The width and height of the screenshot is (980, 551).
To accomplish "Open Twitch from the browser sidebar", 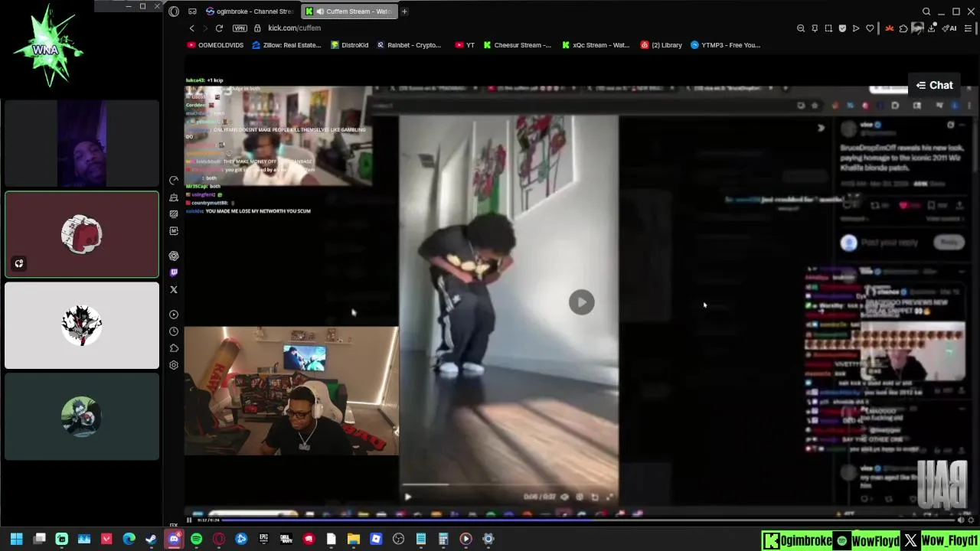I will pos(174,272).
